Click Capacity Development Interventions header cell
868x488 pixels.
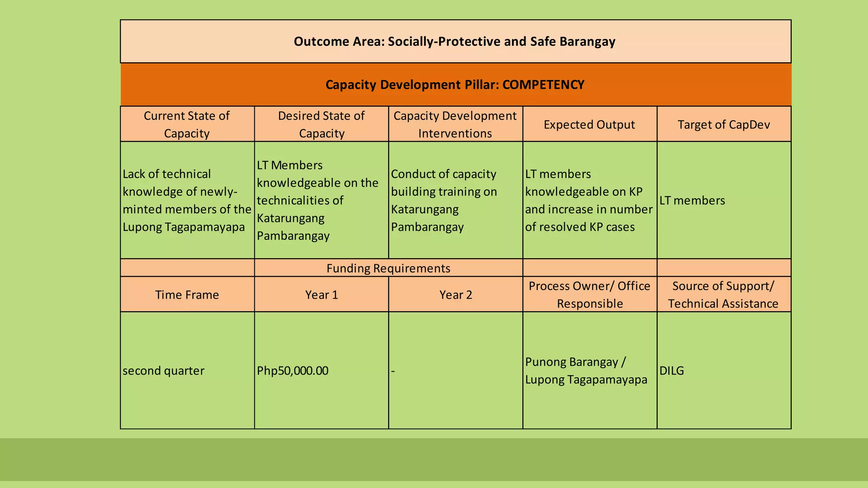click(455, 124)
